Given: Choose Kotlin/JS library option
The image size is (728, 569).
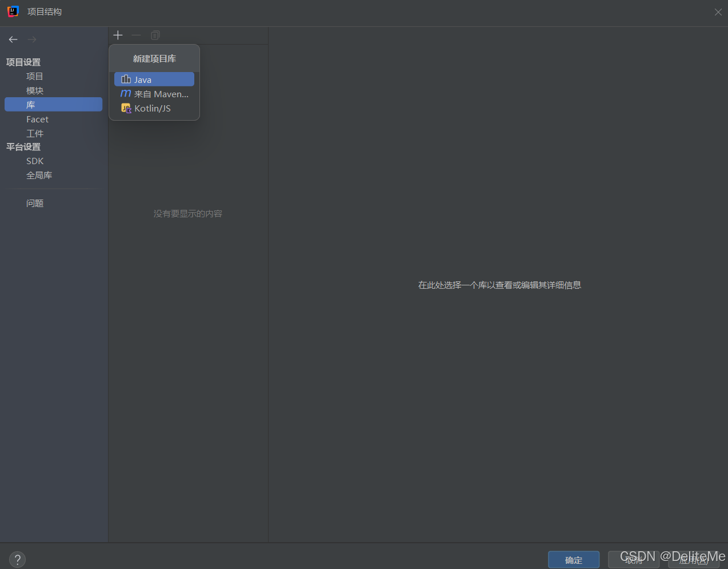Looking at the screenshot, I should [154, 108].
